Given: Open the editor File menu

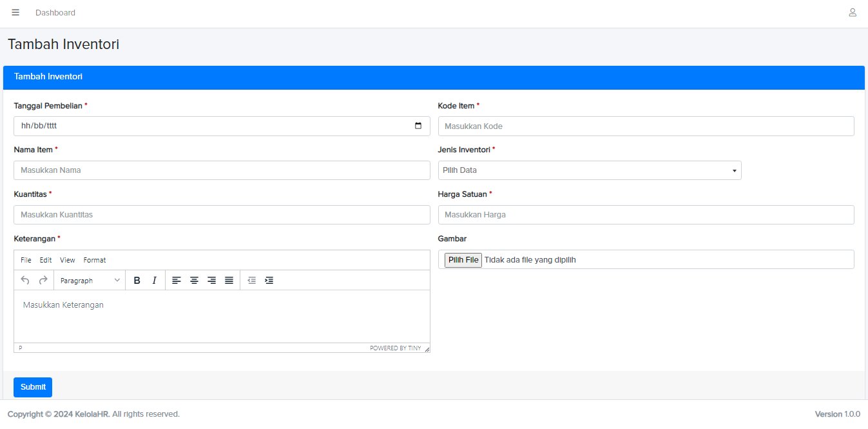Looking at the screenshot, I should point(26,260).
